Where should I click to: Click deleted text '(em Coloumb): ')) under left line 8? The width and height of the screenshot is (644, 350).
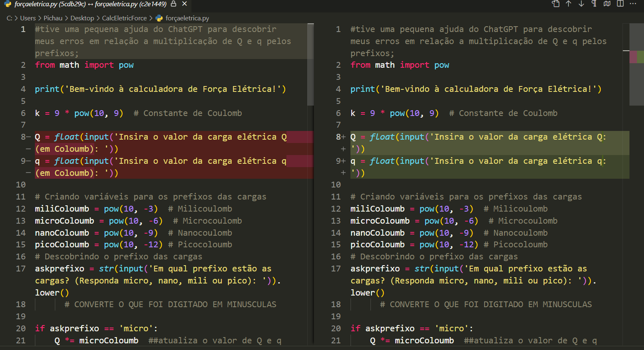pos(77,149)
